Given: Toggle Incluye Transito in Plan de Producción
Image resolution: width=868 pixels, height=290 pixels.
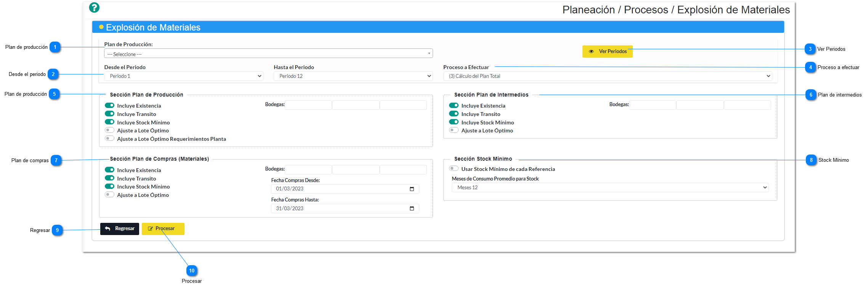Looking at the screenshot, I should [110, 114].
